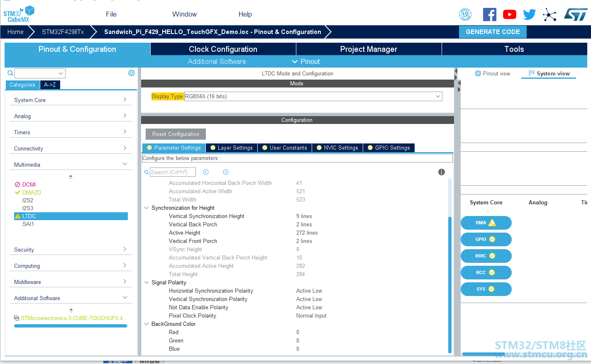
Task: Open the Help menu
Action: [x=245, y=14]
